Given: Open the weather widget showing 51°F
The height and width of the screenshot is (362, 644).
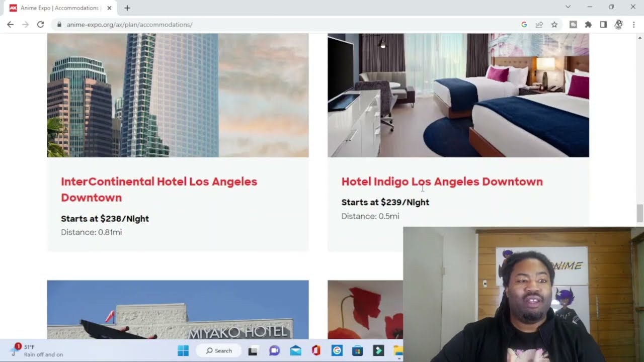Looking at the screenshot, I should [38, 350].
